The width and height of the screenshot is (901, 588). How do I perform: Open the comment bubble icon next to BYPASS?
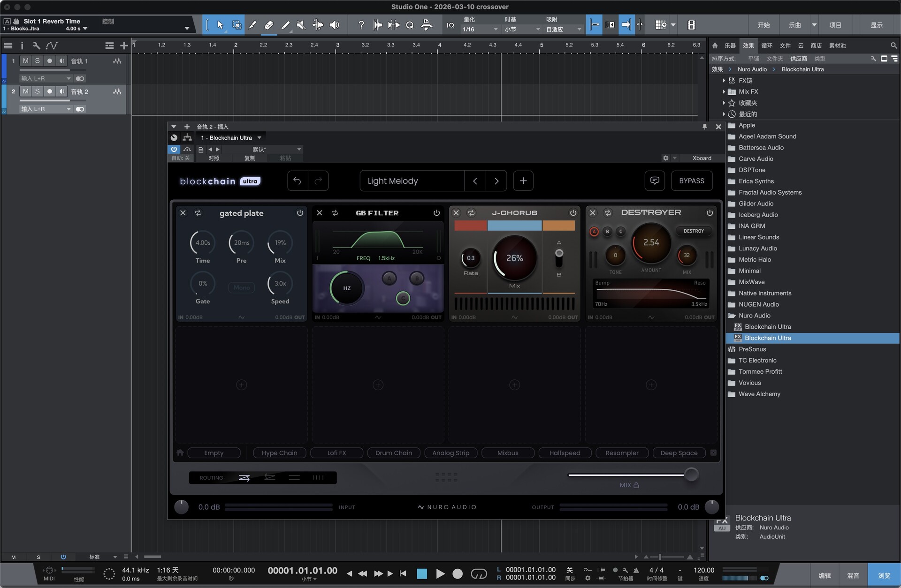click(x=655, y=181)
